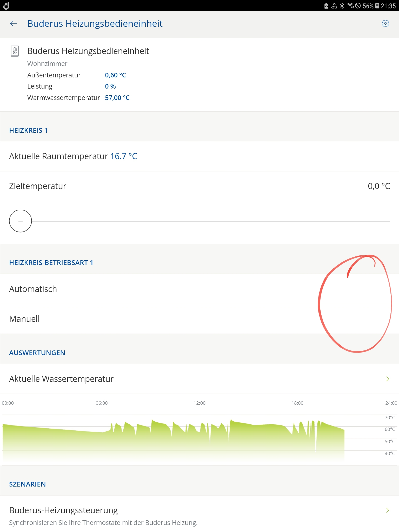Tap the Buderus-Heizungssteuerung scenario title
This screenshot has width=399, height=532.
[63, 510]
